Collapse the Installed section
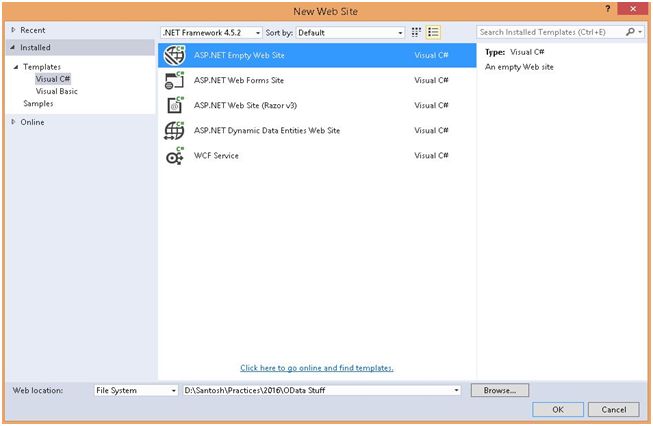653x426 pixels. tap(13, 47)
